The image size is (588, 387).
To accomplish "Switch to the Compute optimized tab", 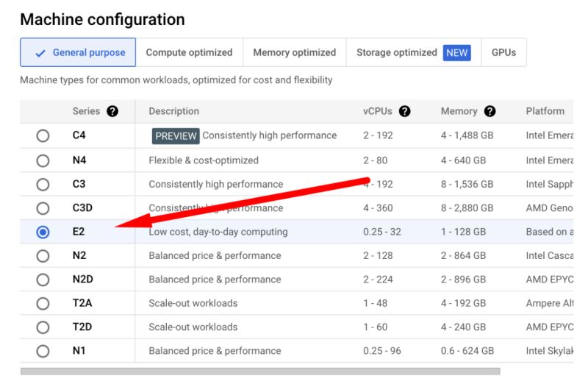I will click(x=190, y=52).
